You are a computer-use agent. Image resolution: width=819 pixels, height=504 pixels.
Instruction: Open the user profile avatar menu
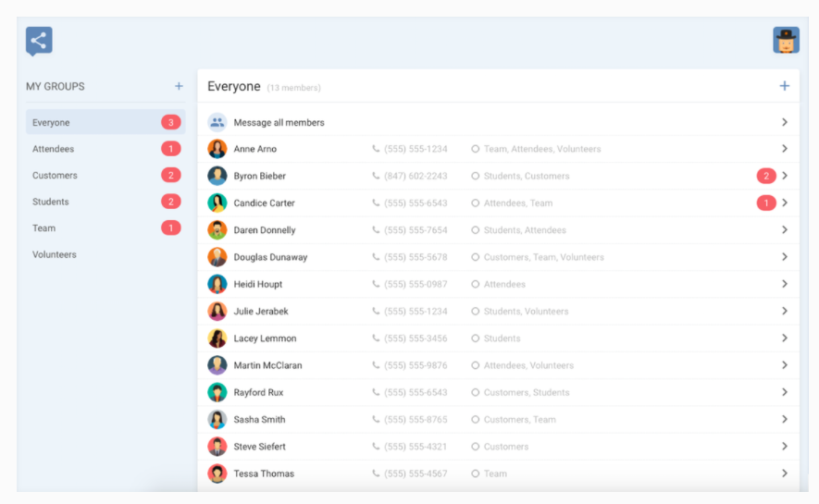pos(786,40)
